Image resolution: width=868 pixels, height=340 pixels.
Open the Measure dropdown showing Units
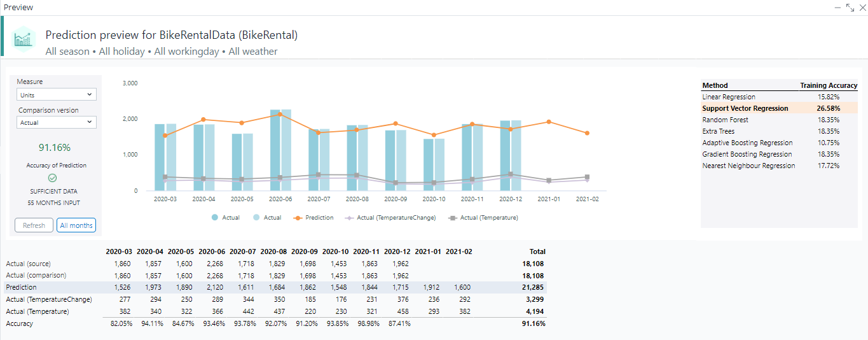click(x=57, y=95)
